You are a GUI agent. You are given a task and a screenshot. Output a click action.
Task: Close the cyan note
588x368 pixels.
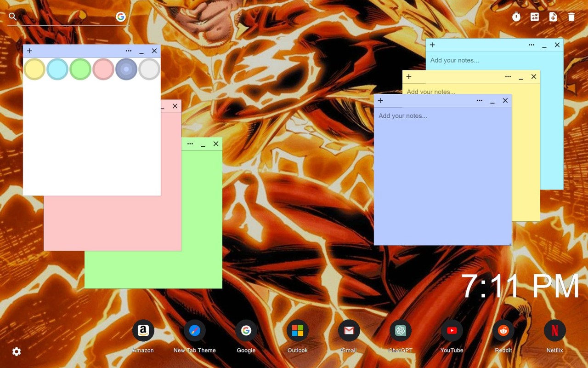pyautogui.click(x=557, y=45)
